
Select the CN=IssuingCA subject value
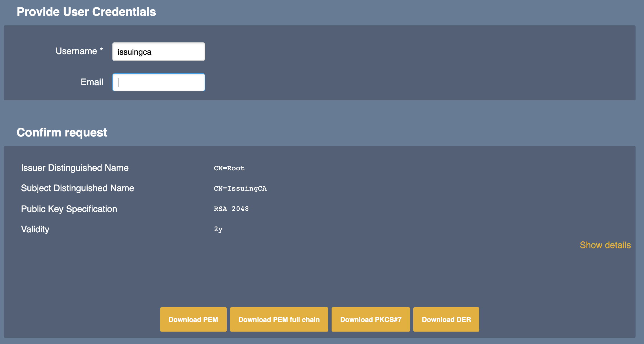coord(240,189)
